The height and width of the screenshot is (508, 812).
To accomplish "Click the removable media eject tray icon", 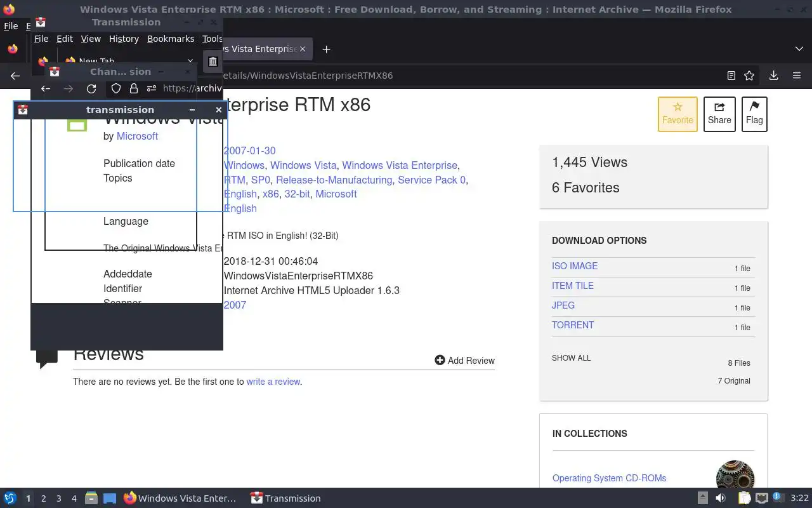I will (x=702, y=498).
